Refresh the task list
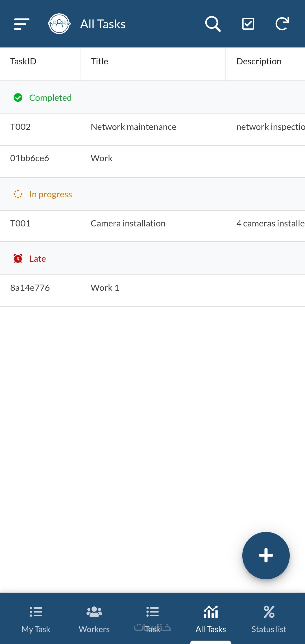This screenshot has width=305, height=644. pyautogui.click(x=282, y=24)
